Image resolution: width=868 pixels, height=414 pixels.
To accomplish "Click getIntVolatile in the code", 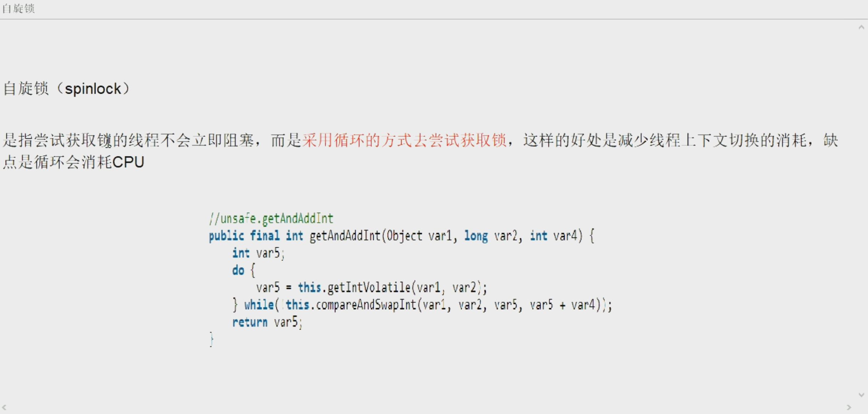I will [369, 288].
